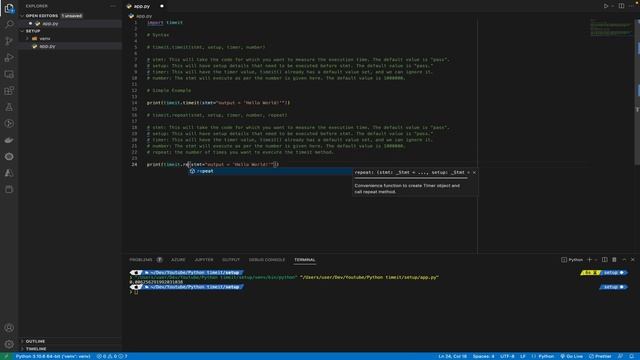Click Prettier in status bar
This screenshot has width=640, height=360.
600,356
